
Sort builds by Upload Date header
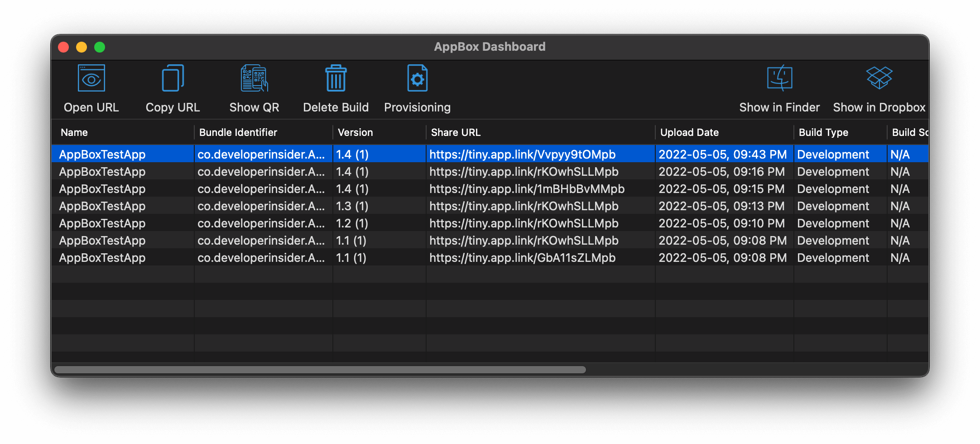(x=689, y=133)
